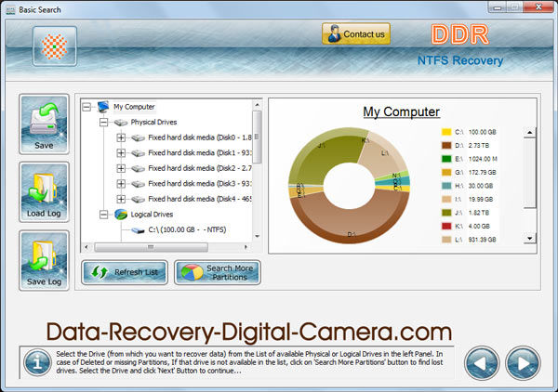The image size is (558, 392).
Task: Click the yellow C:\ legend swatch
Action: 446,132
